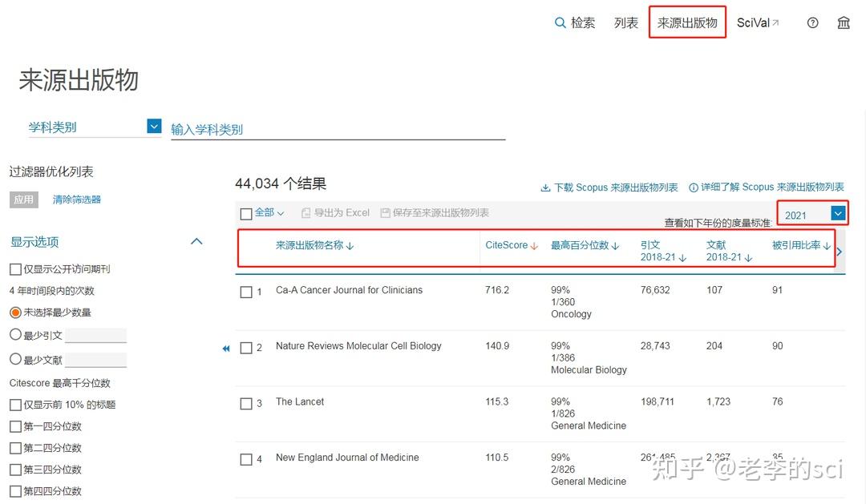Click the 输入学科类别 input field
The image size is (866, 504).
[x=337, y=128]
